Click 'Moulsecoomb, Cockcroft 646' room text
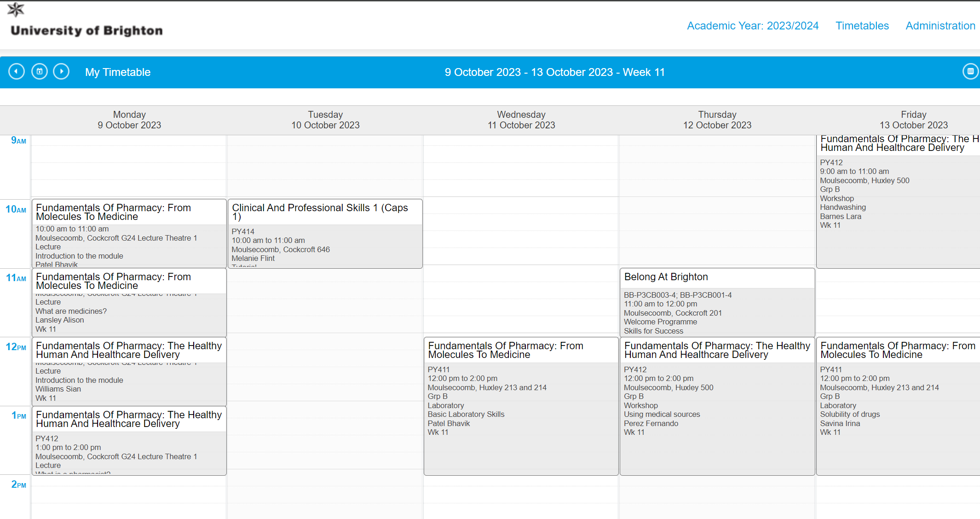The image size is (980, 519). pyautogui.click(x=281, y=249)
